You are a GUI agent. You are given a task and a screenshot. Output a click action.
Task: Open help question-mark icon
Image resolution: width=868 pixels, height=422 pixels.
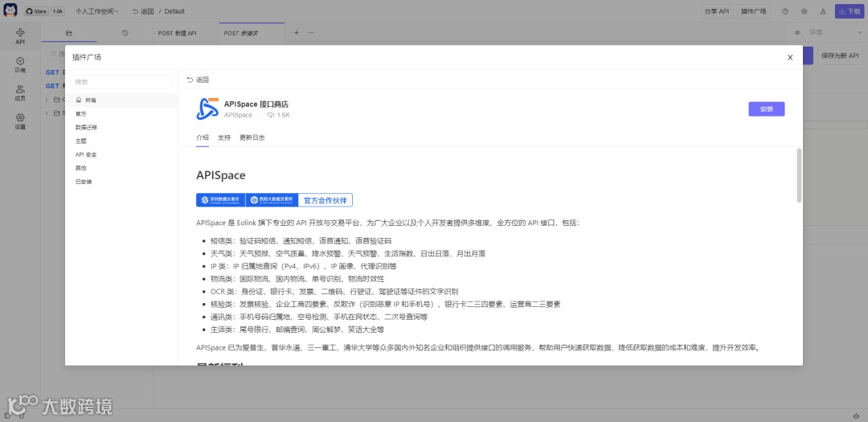pyautogui.click(x=785, y=11)
